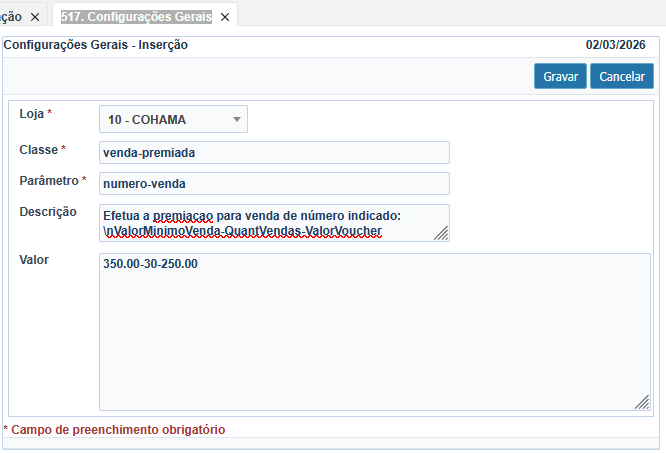The height and width of the screenshot is (453, 666).
Task: Click the 'Configurações Gerais - Inserção' form title
Action: click(96, 45)
